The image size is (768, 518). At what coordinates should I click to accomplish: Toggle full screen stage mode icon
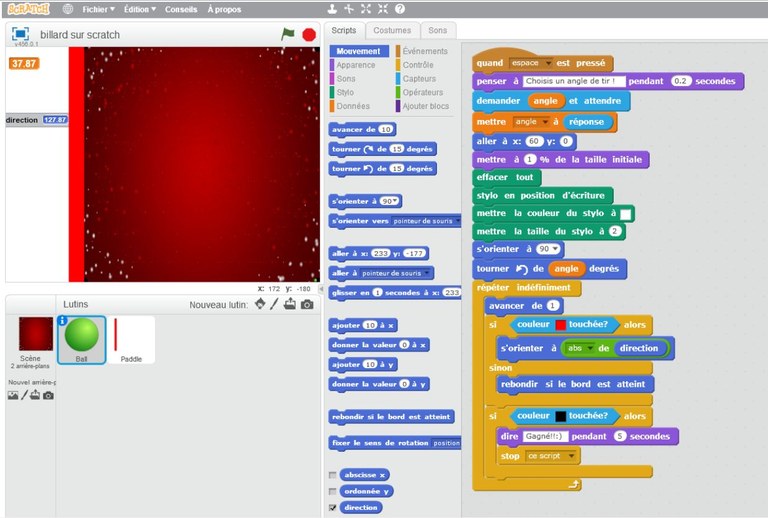click(x=20, y=33)
